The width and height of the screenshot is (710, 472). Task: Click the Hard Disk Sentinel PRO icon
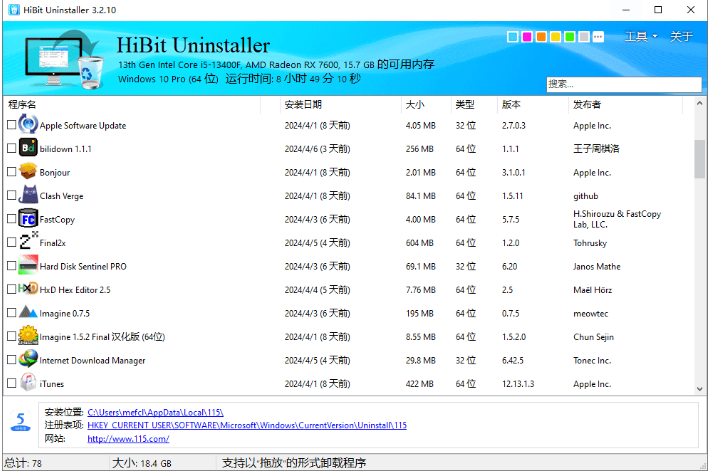tap(28, 265)
